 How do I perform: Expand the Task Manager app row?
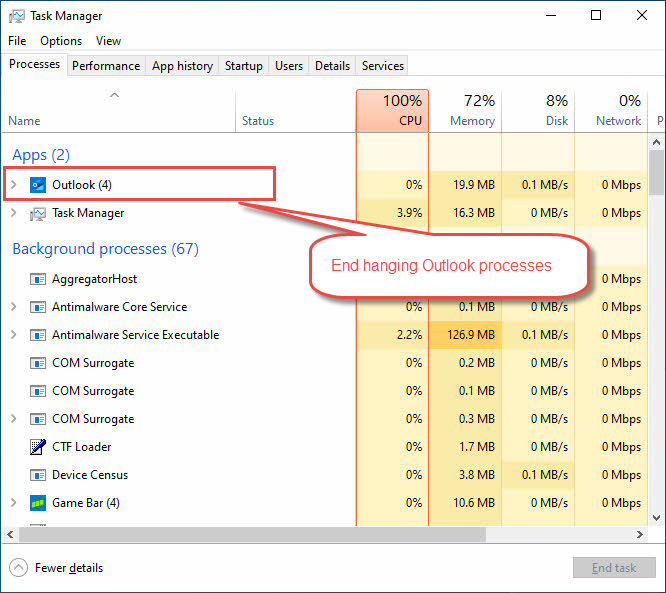14,213
